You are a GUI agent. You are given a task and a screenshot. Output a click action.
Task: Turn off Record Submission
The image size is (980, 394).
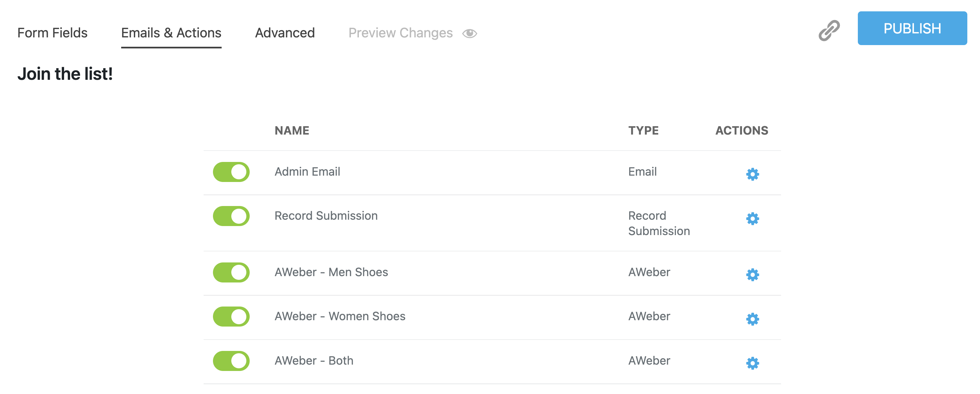pos(231,216)
